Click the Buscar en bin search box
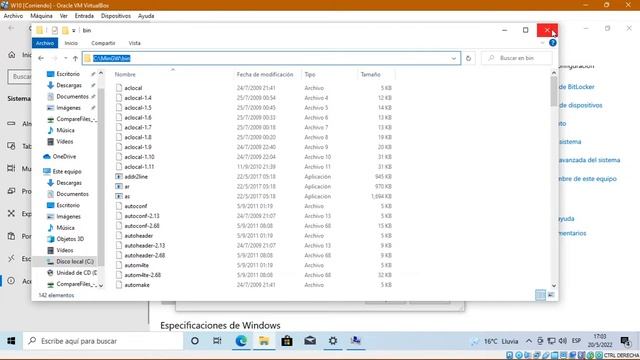This screenshot has width=640, height=360. tap(517, 58)
